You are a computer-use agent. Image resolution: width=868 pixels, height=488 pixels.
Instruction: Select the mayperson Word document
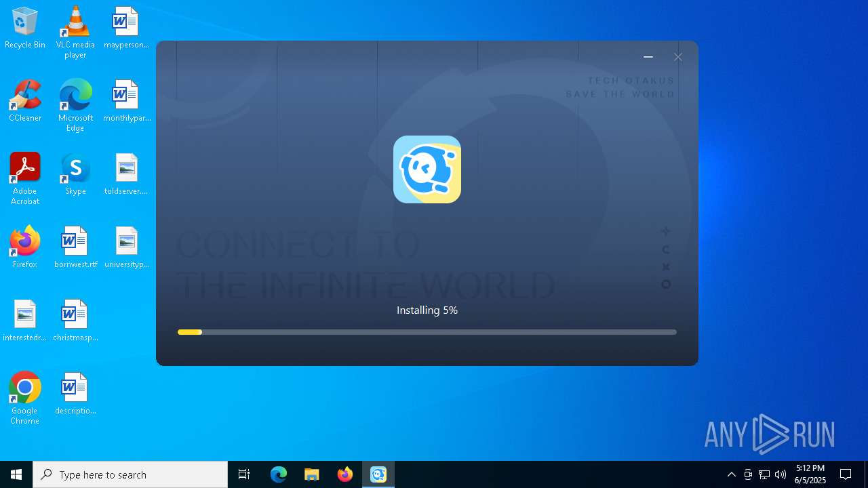click(x=126, y=28)
